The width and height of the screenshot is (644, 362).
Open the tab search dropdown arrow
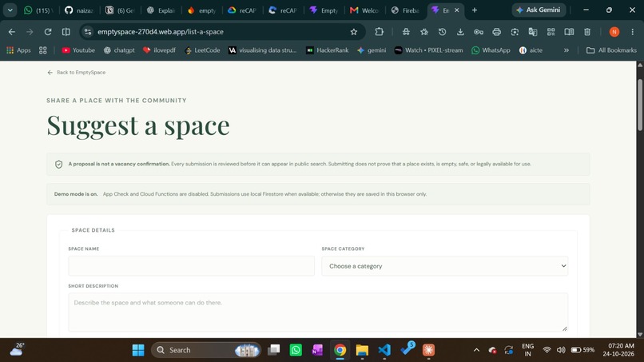(10, 10)
